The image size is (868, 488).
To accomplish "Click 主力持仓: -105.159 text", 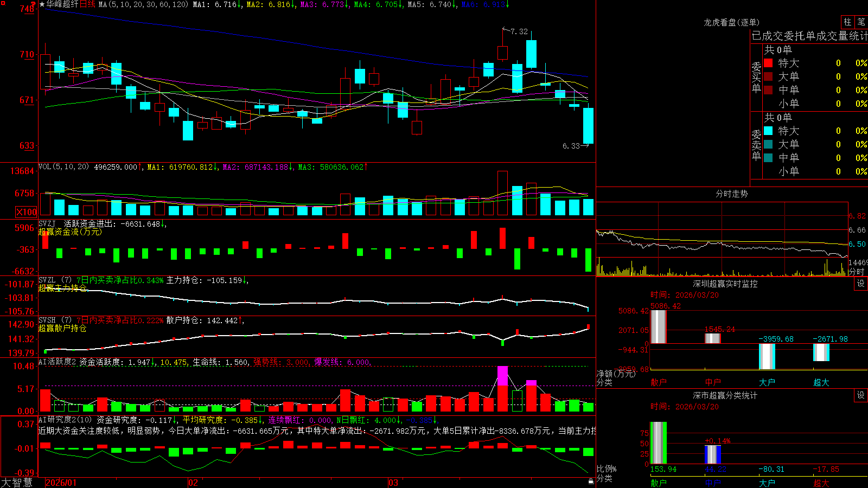I will [x=204, y=280].
